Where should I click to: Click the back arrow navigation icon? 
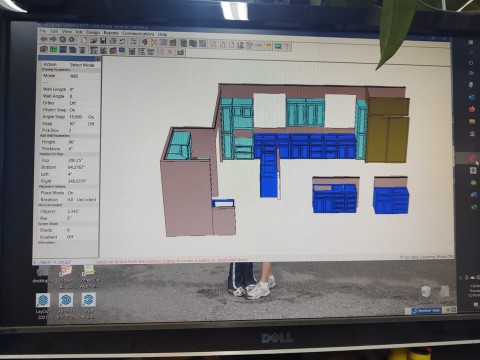[43, 39]
